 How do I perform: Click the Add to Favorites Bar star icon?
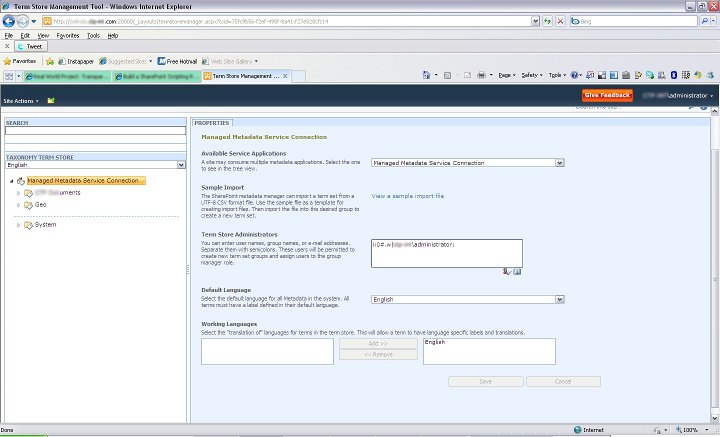point(50,61)
